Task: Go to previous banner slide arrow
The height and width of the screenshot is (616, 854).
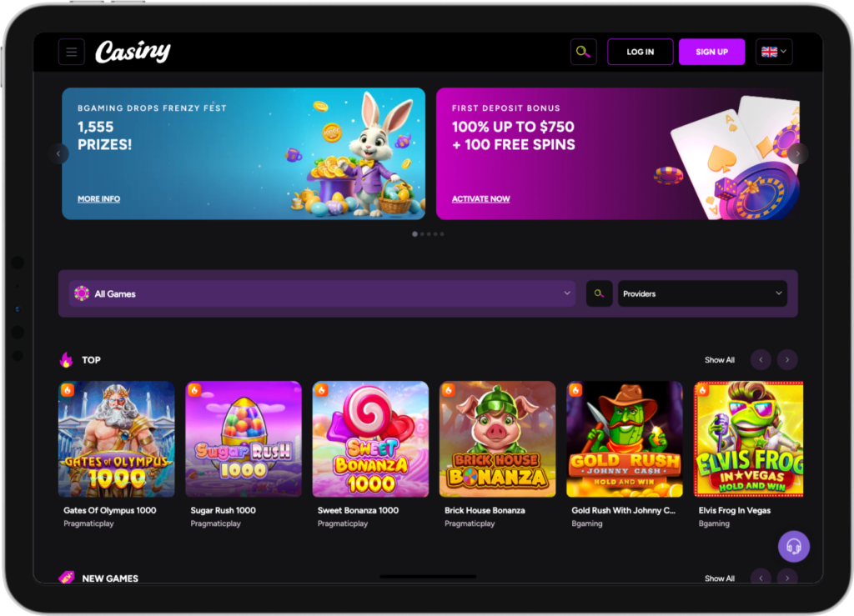Action: point(59,153)
